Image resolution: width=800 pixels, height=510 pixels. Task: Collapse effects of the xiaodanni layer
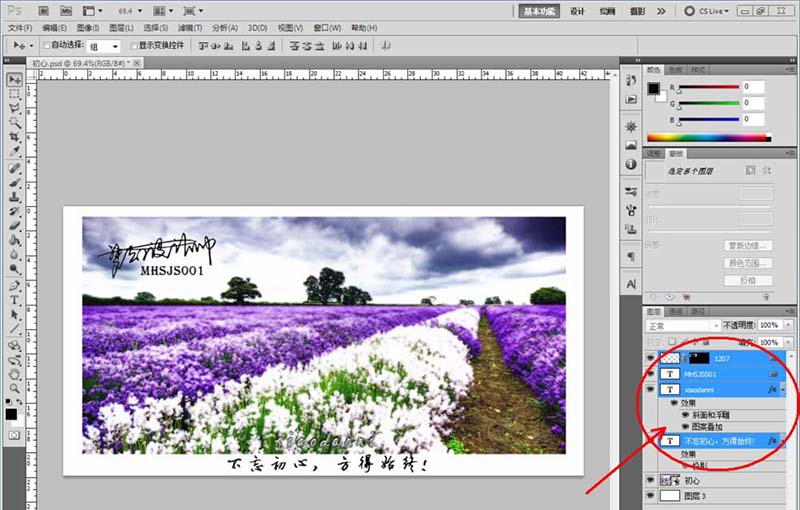click(783, 390)
